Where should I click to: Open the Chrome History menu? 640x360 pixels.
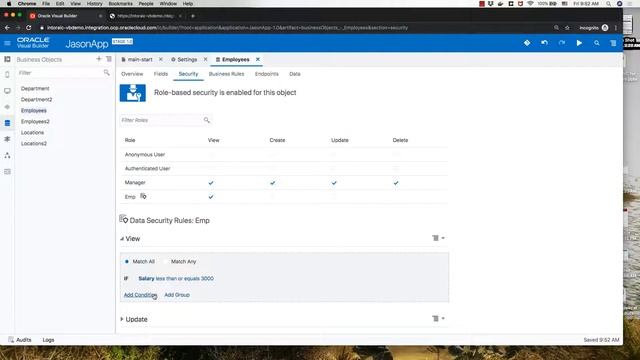click(94, 4)
